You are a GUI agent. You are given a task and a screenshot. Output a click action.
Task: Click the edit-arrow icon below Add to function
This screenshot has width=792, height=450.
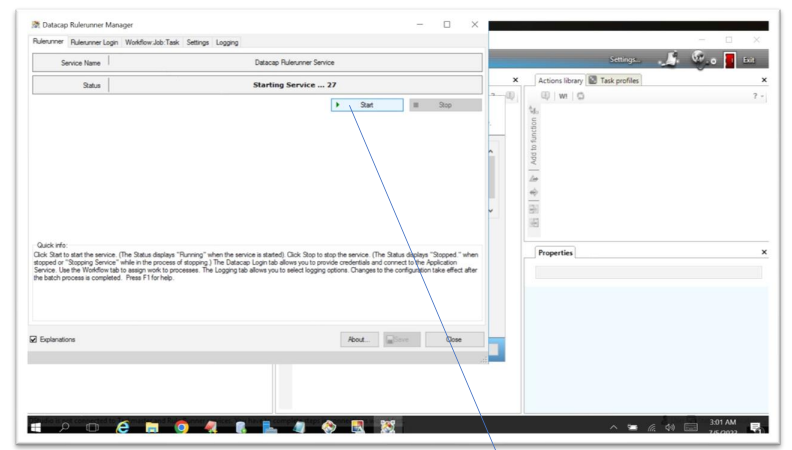pyautogui.click(x=533, y=179)
